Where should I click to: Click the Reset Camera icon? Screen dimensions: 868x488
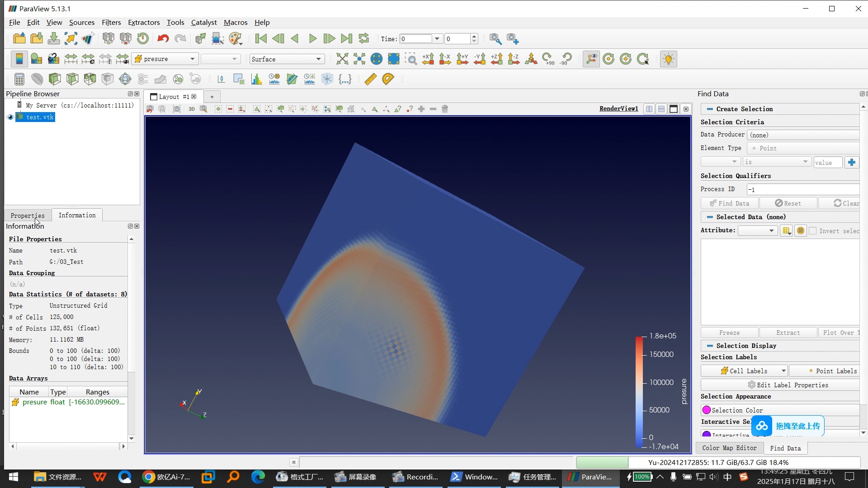[342, 59]
